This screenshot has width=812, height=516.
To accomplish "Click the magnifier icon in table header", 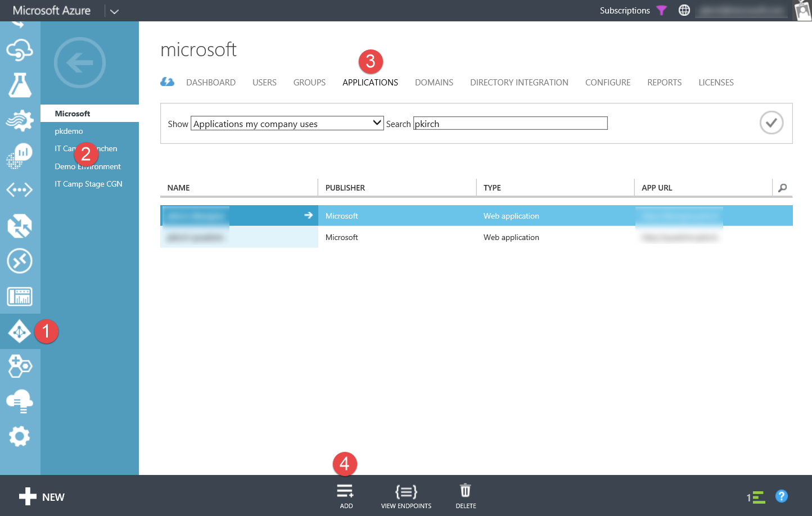I will (x=782, y=188).
